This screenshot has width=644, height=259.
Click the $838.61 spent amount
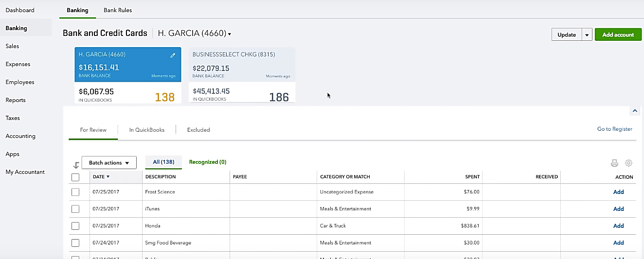click(x=470, y=226)
